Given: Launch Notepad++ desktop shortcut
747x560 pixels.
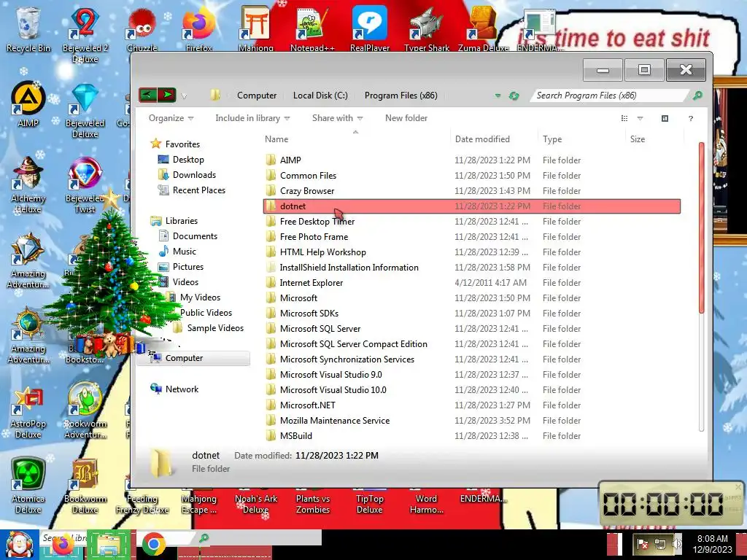Looking at the screenshot, I should [312, 28].
